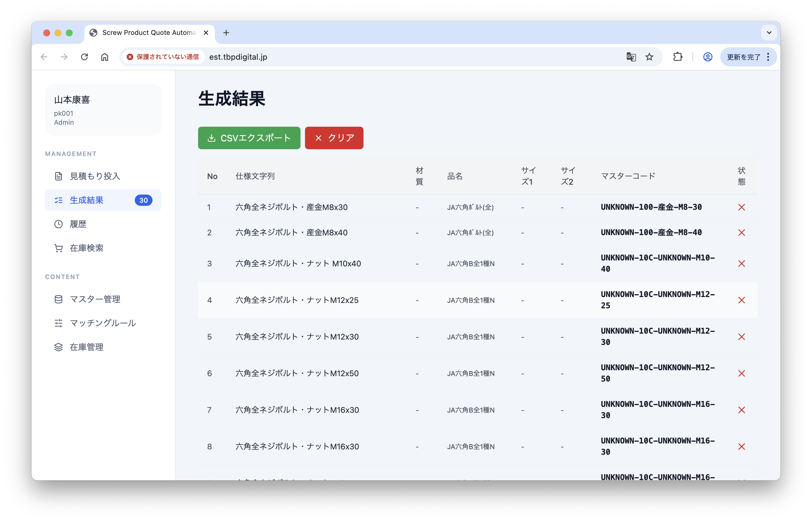Image resolution: width=812 pixels, height=522 pixels.
Task: Click the Google Translate icon in address bar
Action: [631, 57]
